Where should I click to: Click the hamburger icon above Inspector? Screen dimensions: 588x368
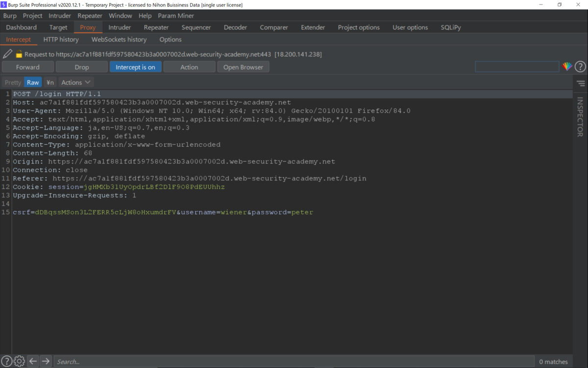(581, 84)
